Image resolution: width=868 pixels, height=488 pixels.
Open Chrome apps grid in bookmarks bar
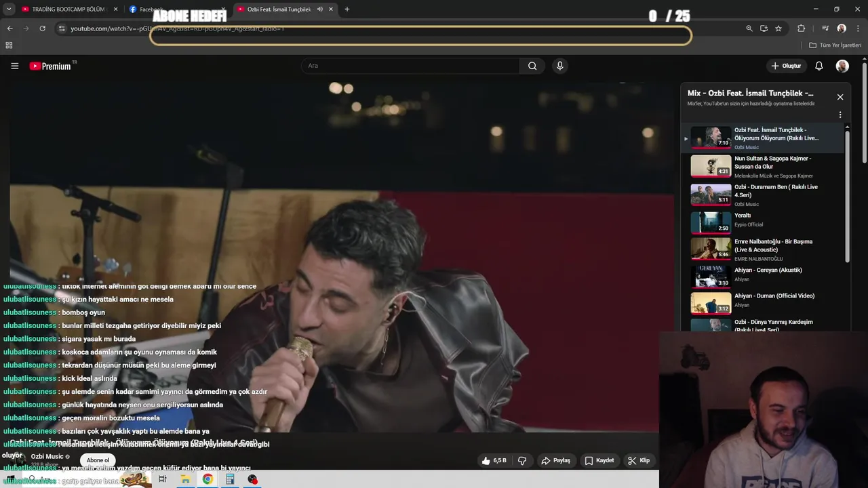pyautogui.click(x=9, y=45)
